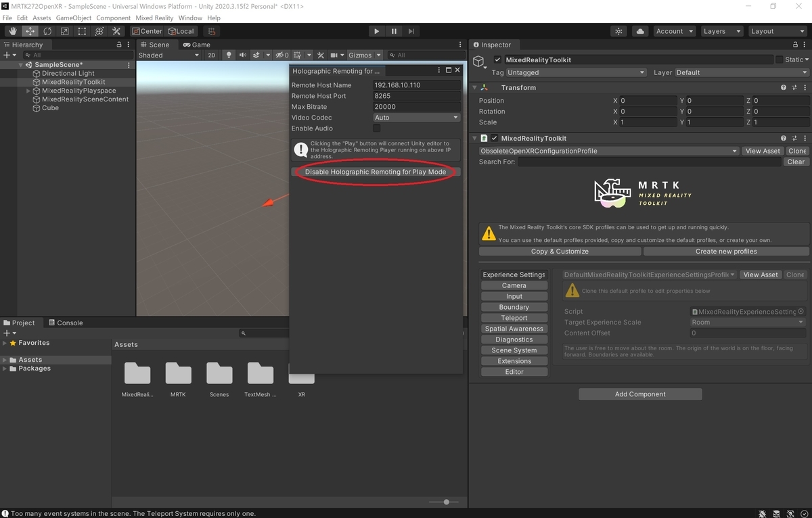Open Collab sun icon in toolbar
Viewport: 812px width, 518px height.
[x=618, y=31]
